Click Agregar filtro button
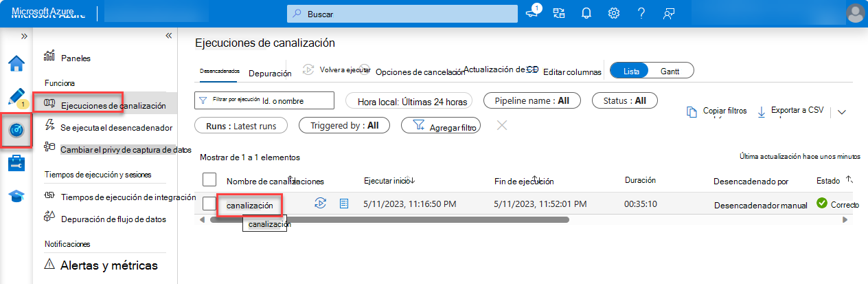 point(439,125)
